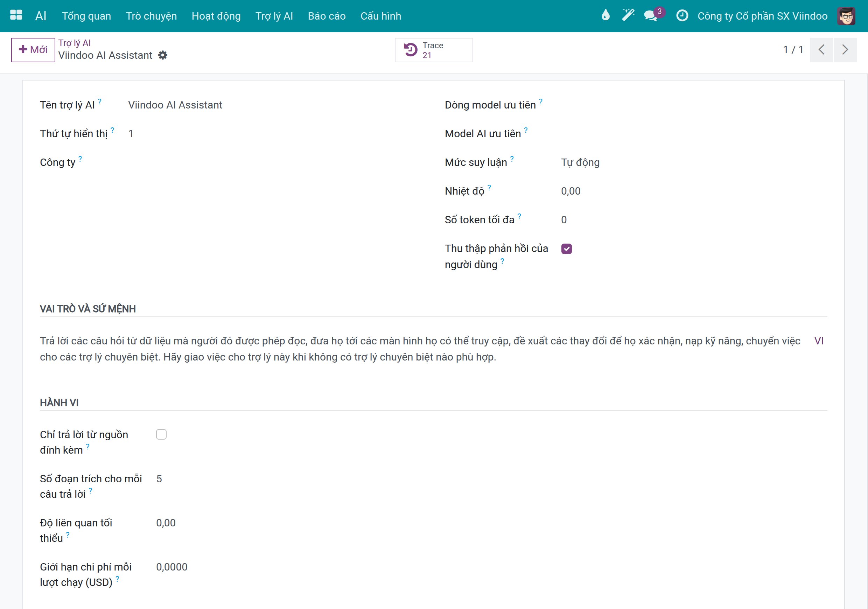Open the Trace 21 stat button
868x609 pixels.
pyautogui.click(x=434, y=50)
